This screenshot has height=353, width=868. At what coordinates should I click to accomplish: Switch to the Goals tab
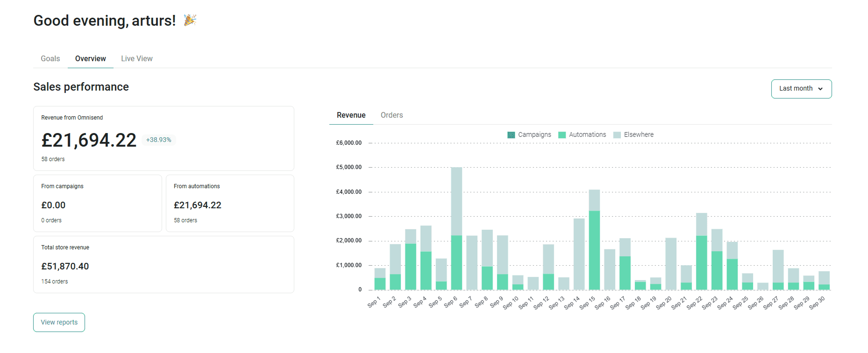(50, 59)
